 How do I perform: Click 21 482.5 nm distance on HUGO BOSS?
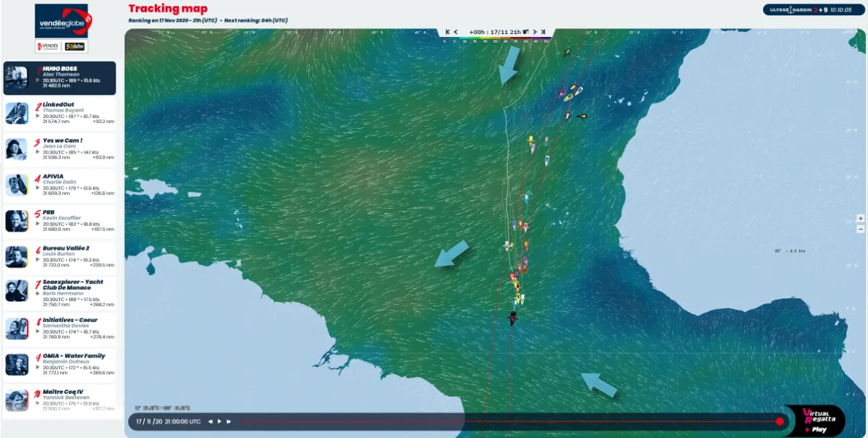pyautogui.click(x=56, y=85)
